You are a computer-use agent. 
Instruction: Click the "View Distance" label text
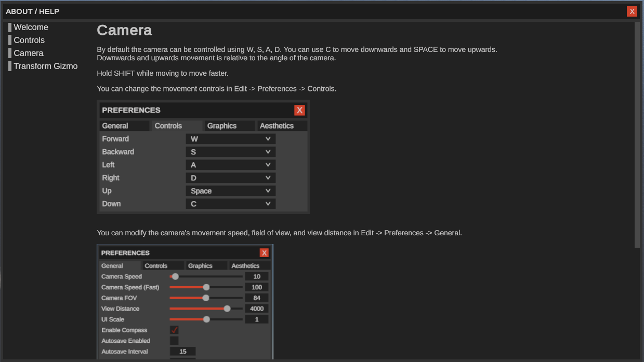pos(120,309)
